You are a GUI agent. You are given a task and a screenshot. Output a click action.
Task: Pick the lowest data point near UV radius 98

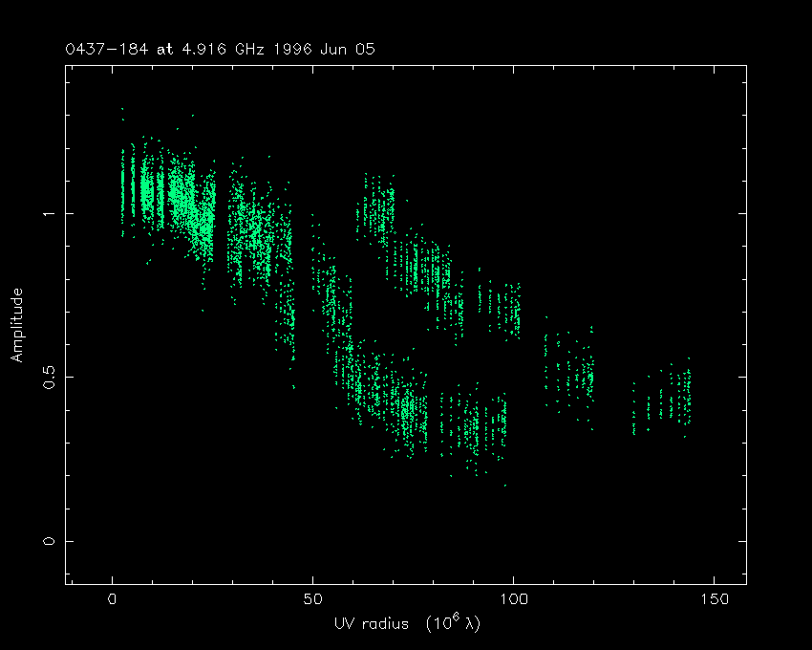505,486
